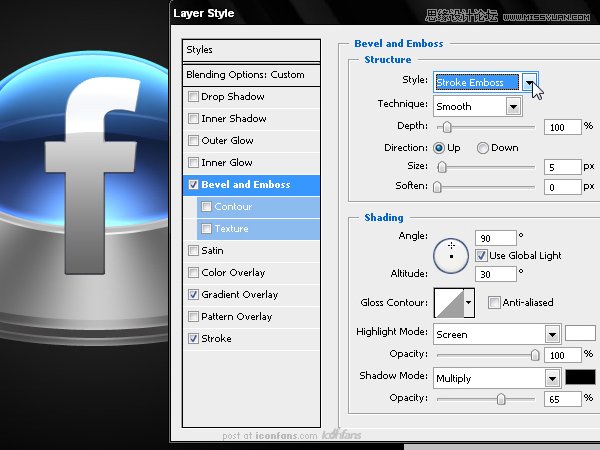Enable the Contour checkbox
The height and width of the screenshot is (450, 600).
(x=206, y=207)
